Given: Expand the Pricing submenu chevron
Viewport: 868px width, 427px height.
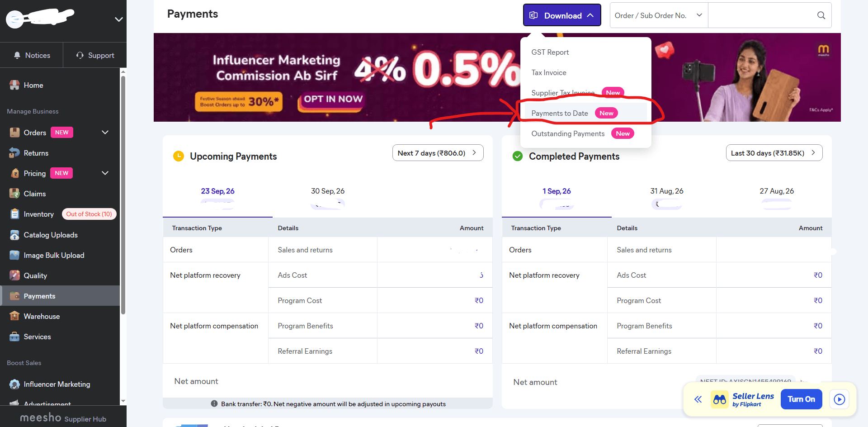Looking at the screenshot, I should [105, 173].
